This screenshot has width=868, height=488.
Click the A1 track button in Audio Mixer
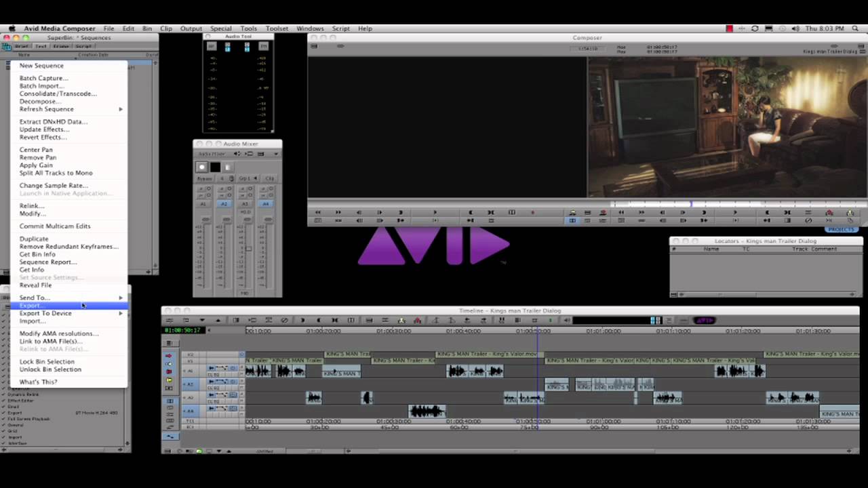click(x=203, y=203)
